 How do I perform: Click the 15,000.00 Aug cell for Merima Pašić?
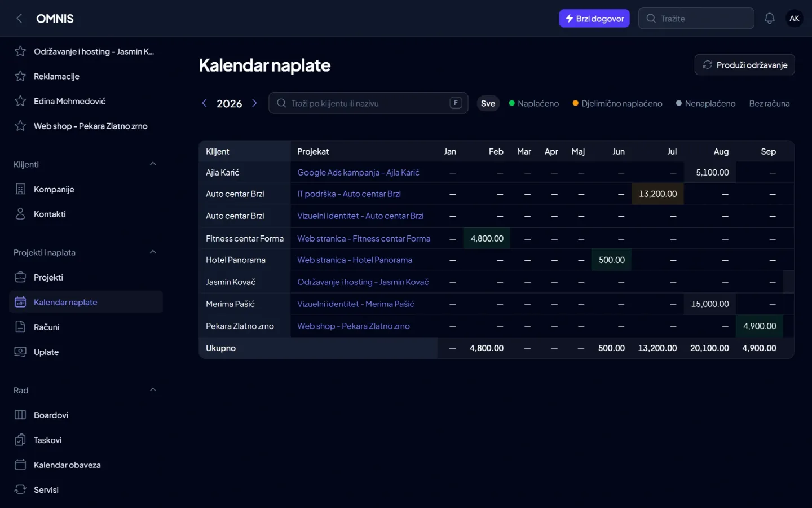point(710,304)
